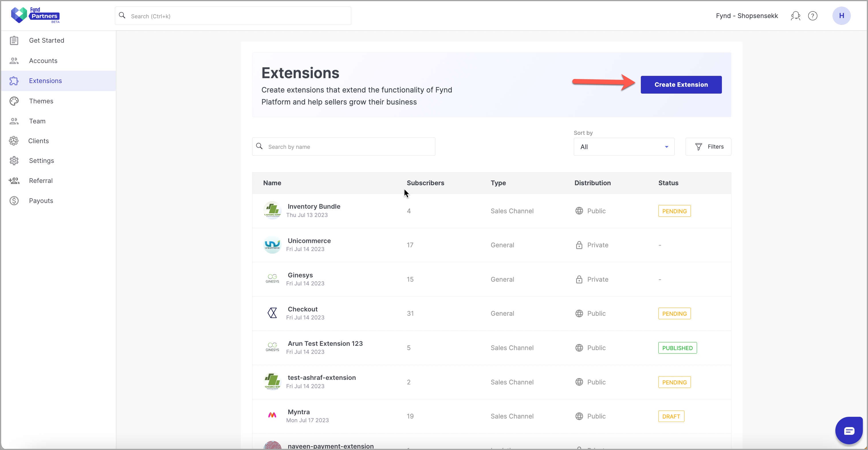Click the magnifier in global search
Viewport: 868px width, 450px height.
pyautogui.click(x=122, y=15)
